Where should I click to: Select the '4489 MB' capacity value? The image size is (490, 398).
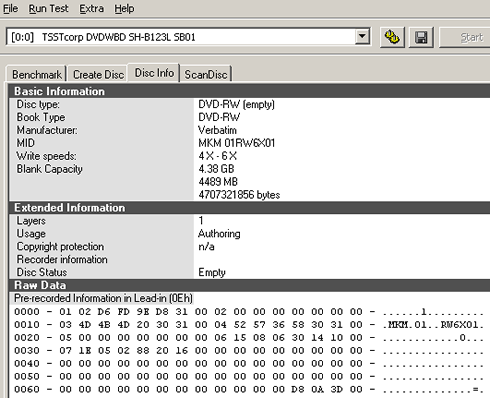pyautogui.click(x=218, y=182)
